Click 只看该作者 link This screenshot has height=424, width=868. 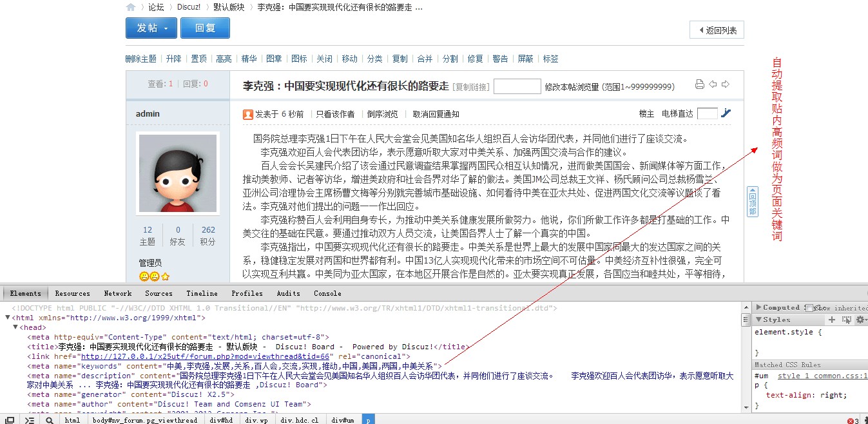point(335,114)
